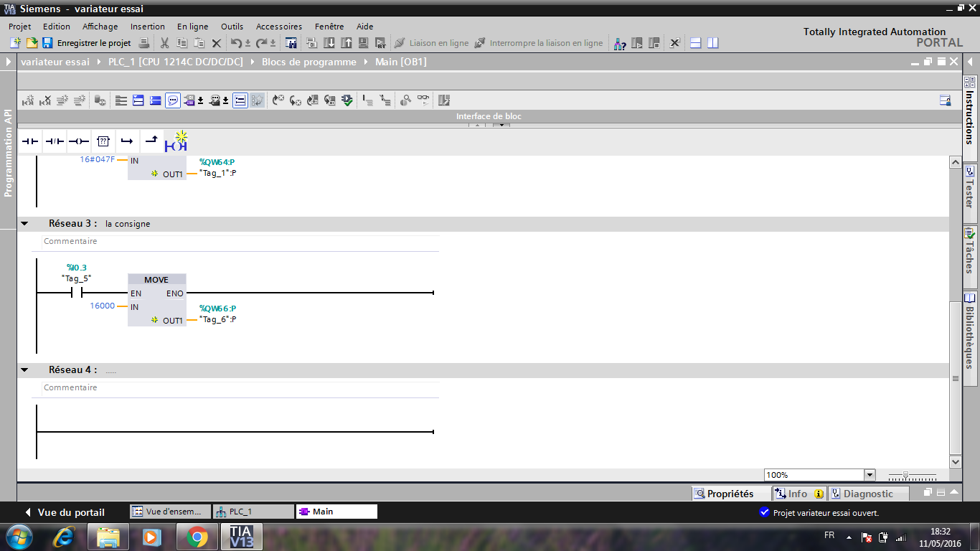This screenshot has height=551, width=980.
Task: Open the En ligne menu
Action: 193,27
